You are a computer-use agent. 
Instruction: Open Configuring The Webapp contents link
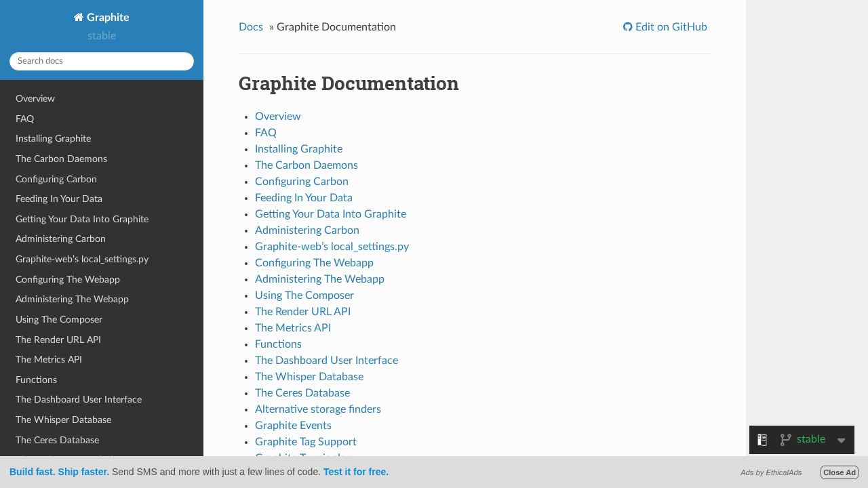(x=315, y=263)
